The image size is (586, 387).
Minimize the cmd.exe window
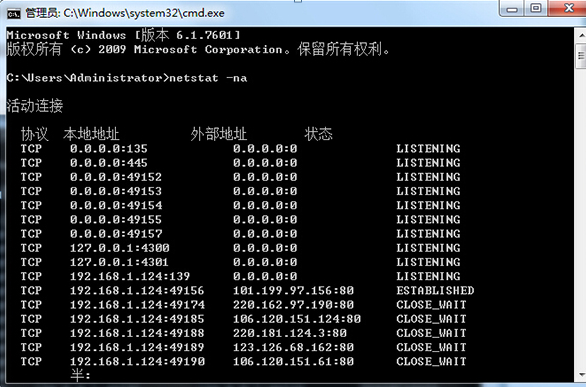[x=512, y=9]
